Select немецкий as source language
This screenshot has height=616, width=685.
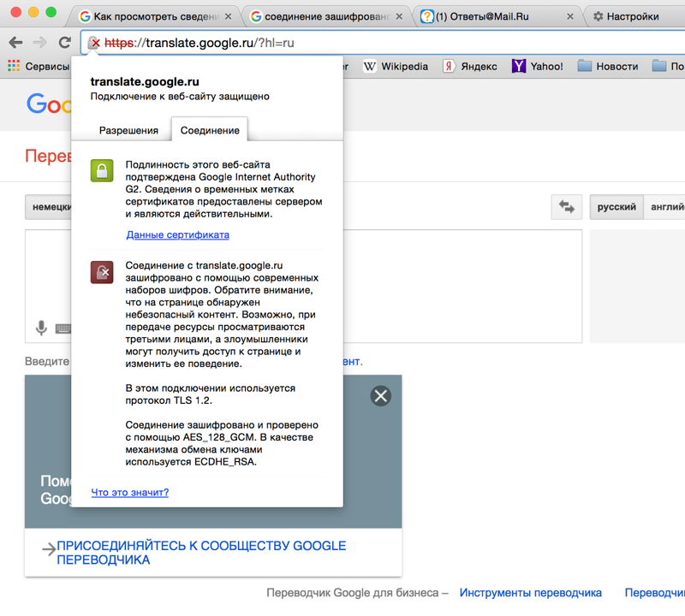pyautogui.click(x=48, y=207)
